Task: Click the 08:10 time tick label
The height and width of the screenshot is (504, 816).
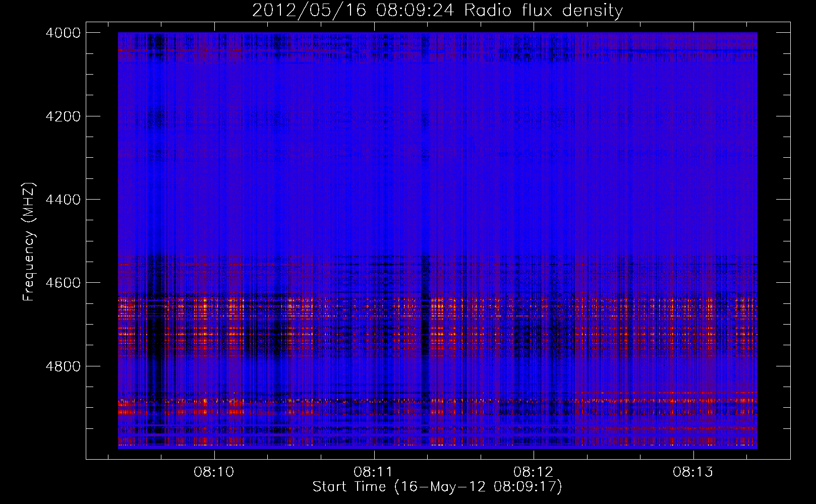Action: (214, 472)
